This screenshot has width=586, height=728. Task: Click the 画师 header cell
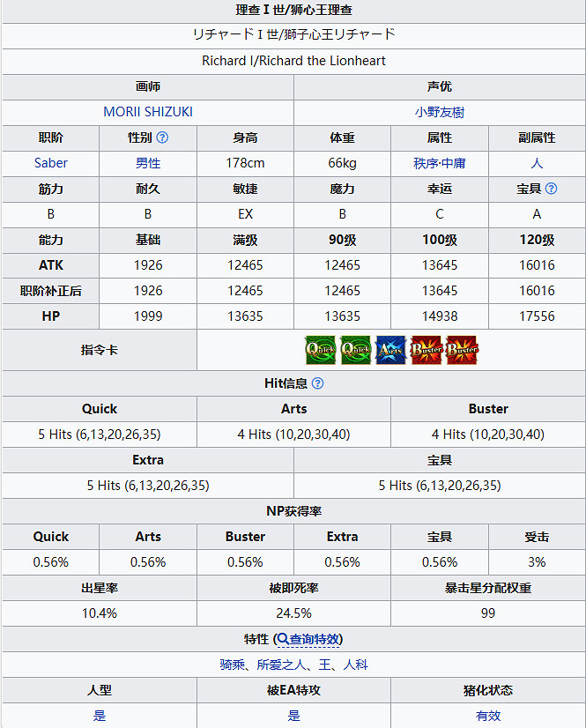pos(148,87)
